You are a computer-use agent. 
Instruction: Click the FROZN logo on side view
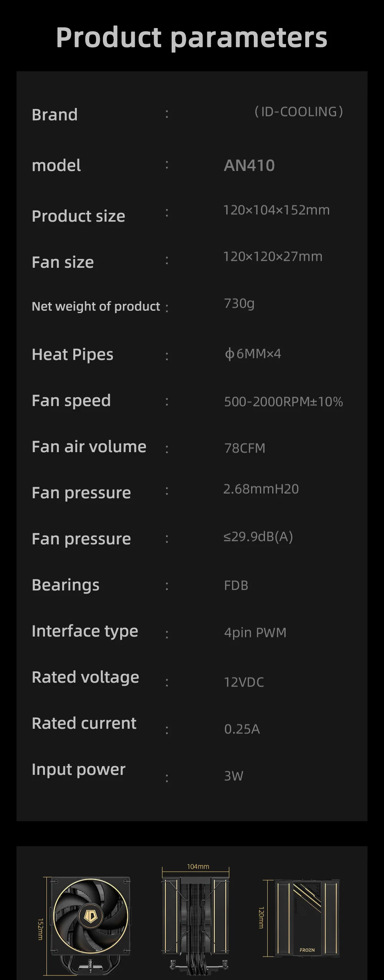click(307, 950)
